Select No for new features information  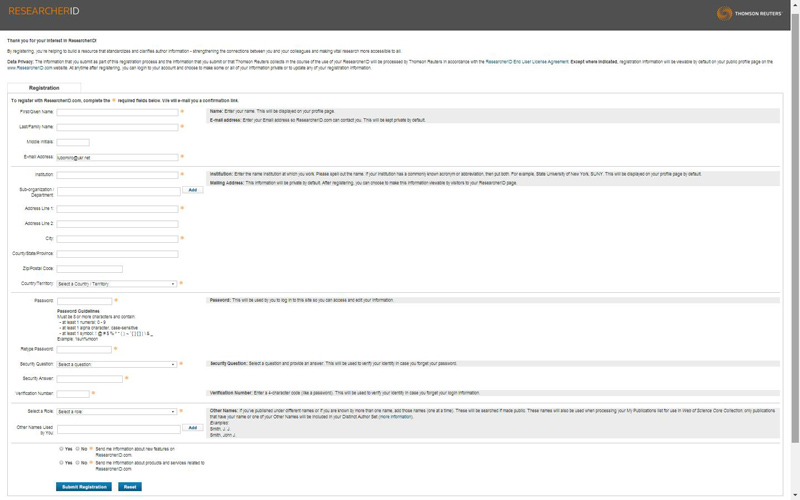point(78,449)
